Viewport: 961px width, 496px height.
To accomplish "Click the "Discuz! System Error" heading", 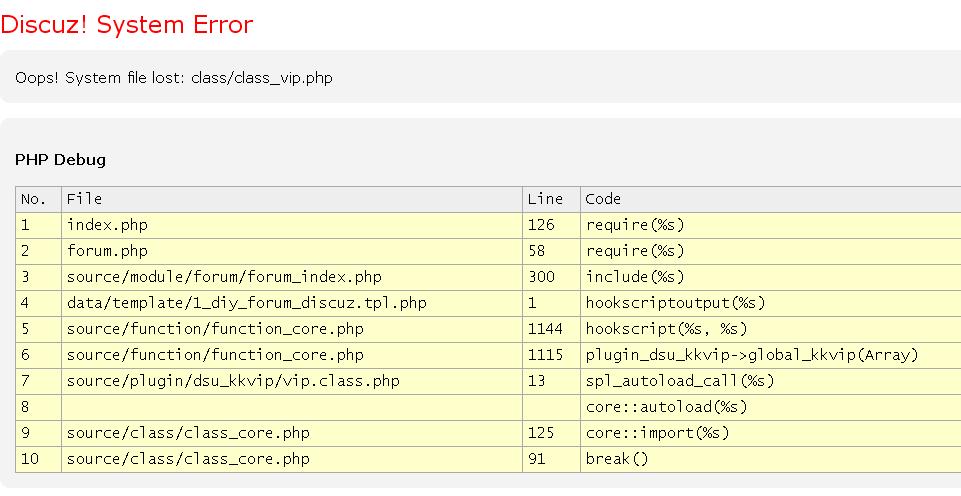I will point(127,25).
